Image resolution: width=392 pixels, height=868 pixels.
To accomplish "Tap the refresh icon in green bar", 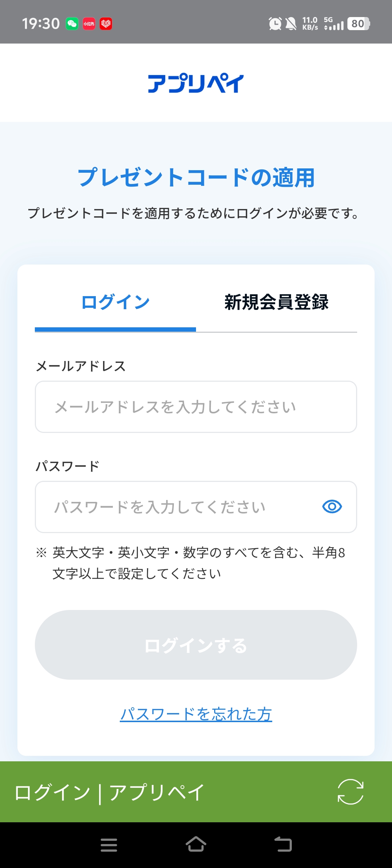I will coord(350,791).
